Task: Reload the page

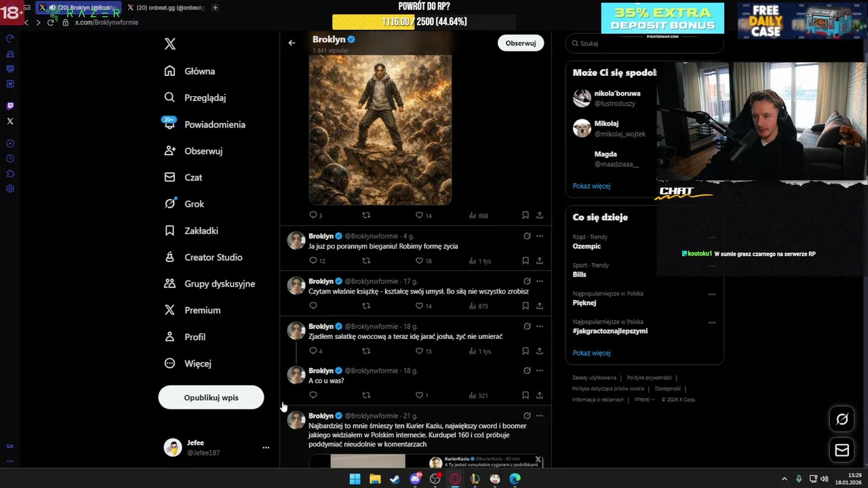Action: pyautogui.click(x=50, y=22)
